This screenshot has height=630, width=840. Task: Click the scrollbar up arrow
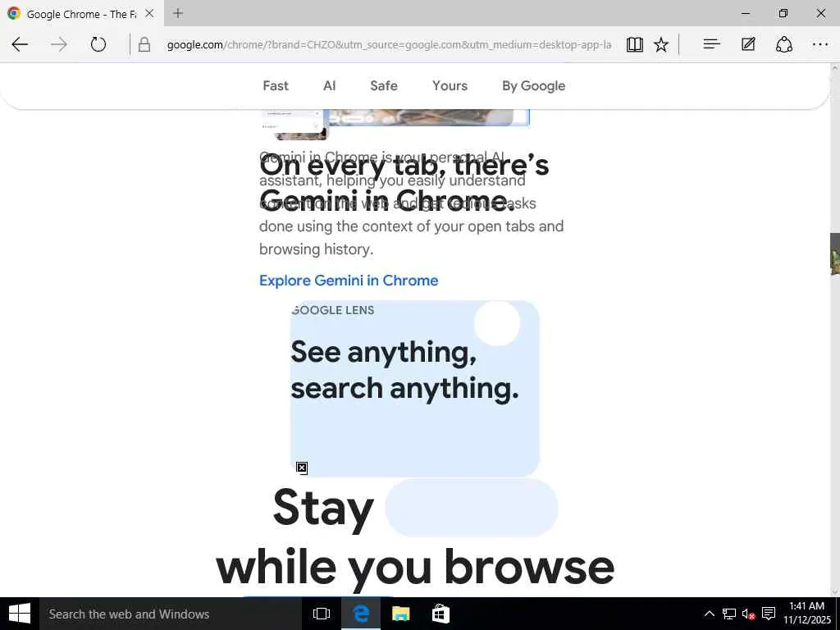[834, 68]
